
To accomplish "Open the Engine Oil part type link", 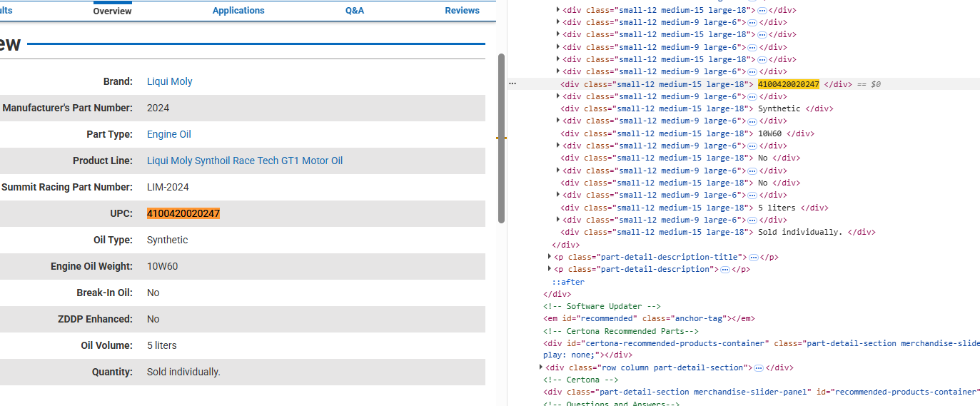I will pyautogui.click(x=169, y=134).
